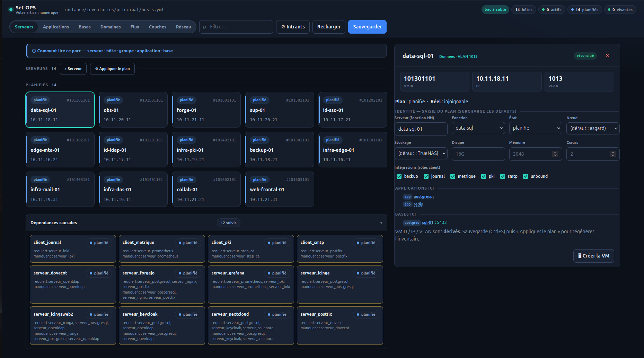Click the bac à sable badge
The width and height of the screenshot is (644, 358).
(x=495, y=9)
